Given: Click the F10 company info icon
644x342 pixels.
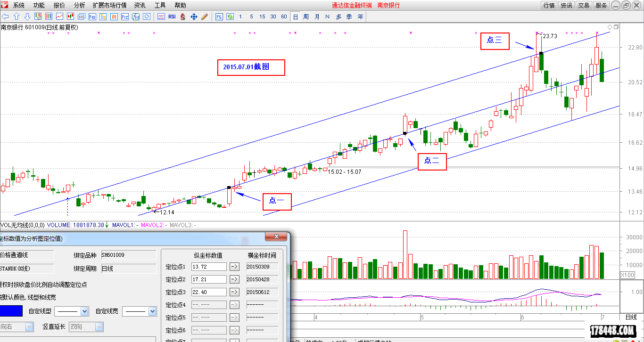Looking at the screenshot, I should click(92, 16).
